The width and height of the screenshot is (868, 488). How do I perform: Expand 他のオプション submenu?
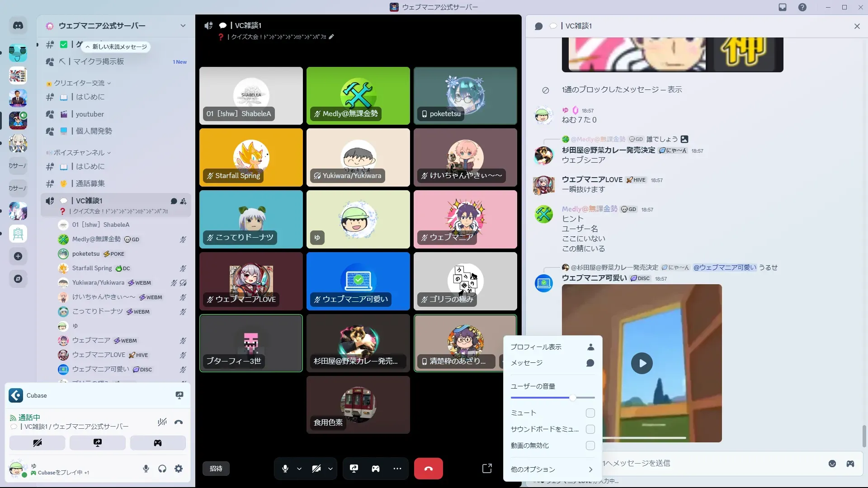(552, 469)
